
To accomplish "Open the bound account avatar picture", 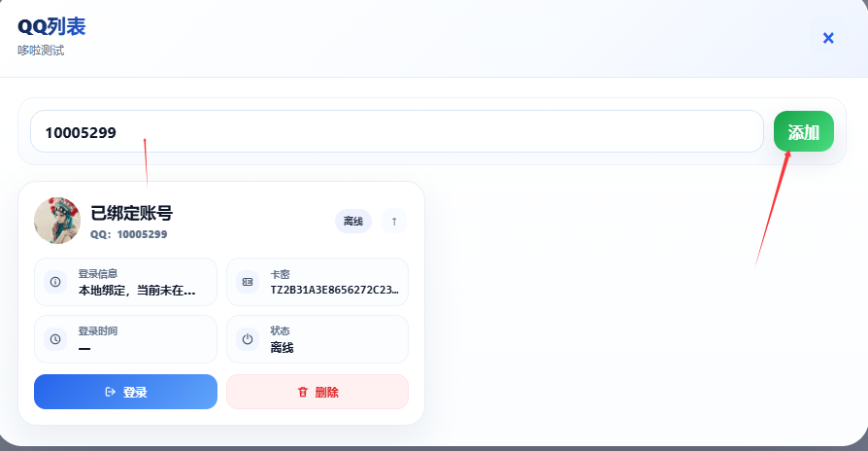I will 57,220.
